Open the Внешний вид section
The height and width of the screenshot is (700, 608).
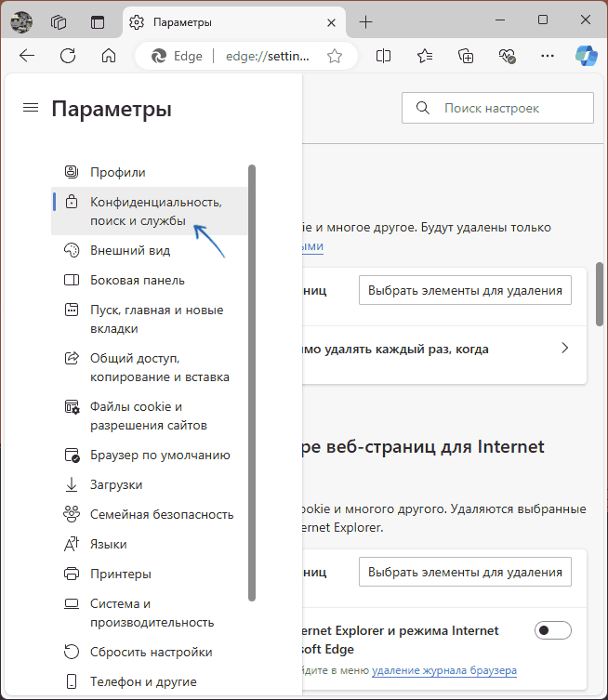pos(149,250)
